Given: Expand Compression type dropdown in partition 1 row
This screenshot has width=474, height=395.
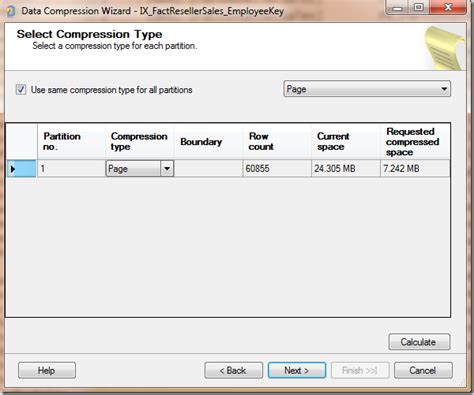Looking at the screenshot, I should pyautogui.click(x=167, y=169).
